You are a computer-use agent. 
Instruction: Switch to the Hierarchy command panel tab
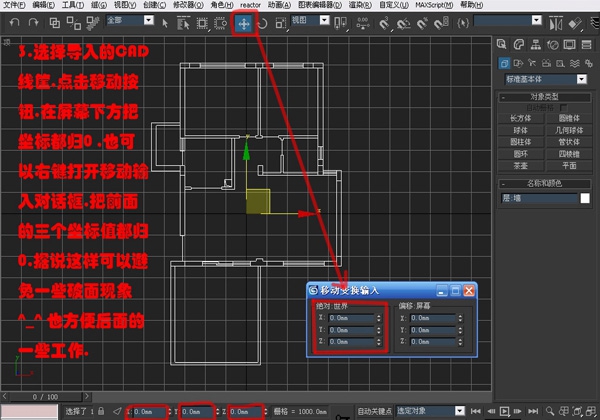[536, 44]
